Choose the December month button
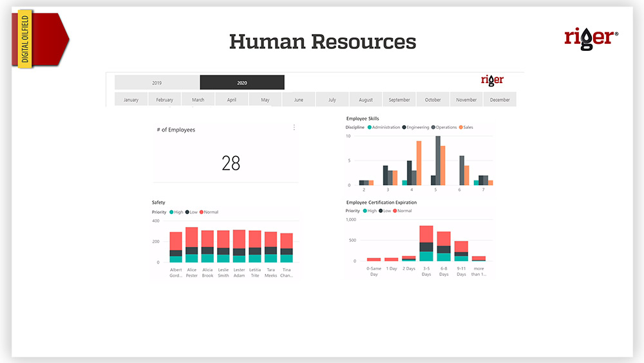Screen dimensions: 644x363 [x=500, y=100]
